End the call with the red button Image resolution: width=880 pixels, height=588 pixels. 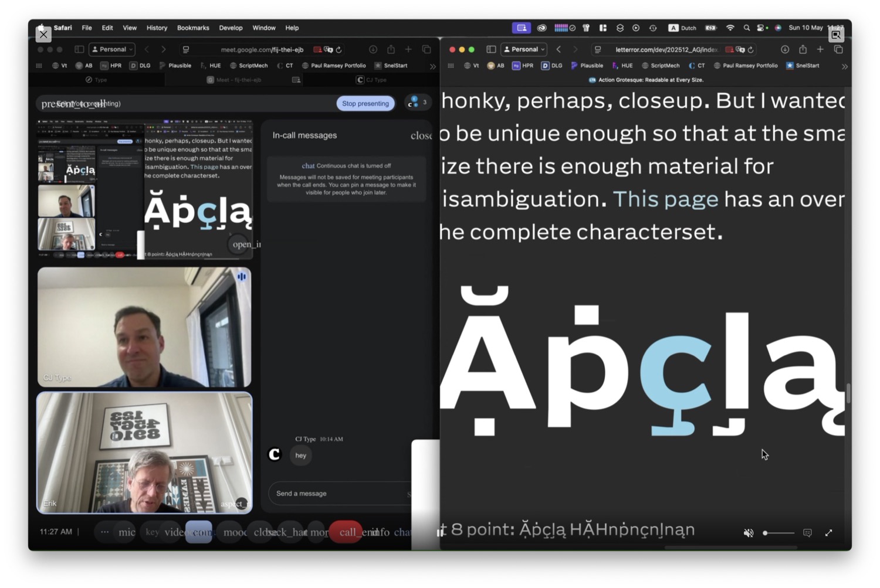pyautogui.click(x=346, y=532)
